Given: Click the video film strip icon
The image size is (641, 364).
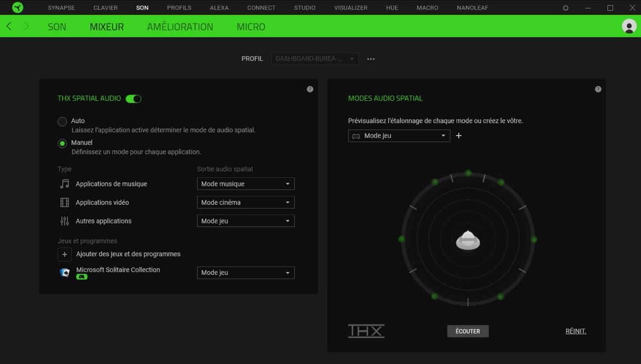Looking at the screenshot, I should [65, 202].
